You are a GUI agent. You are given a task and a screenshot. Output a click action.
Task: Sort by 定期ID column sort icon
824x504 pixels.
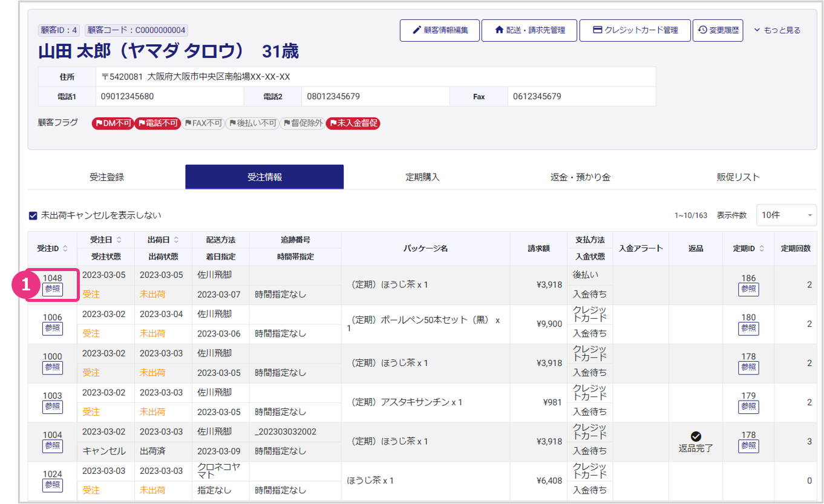coord(762,249)
